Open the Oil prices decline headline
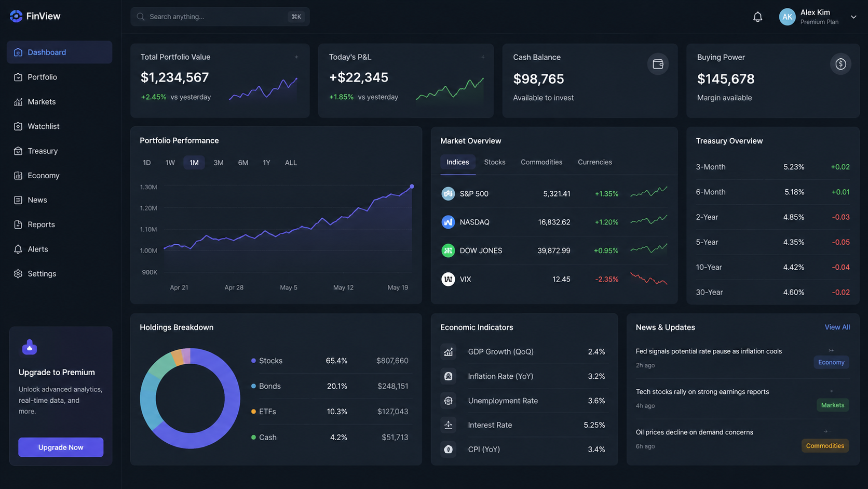The height and width of the screenshot is (489, 868). pos(694,432)
